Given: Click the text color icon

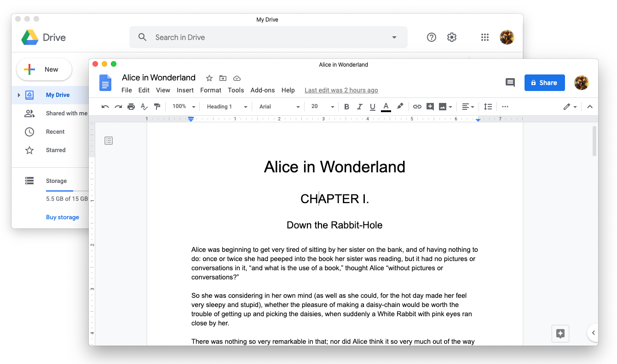Looking at the screenshot, I should (x=386, y=107).
